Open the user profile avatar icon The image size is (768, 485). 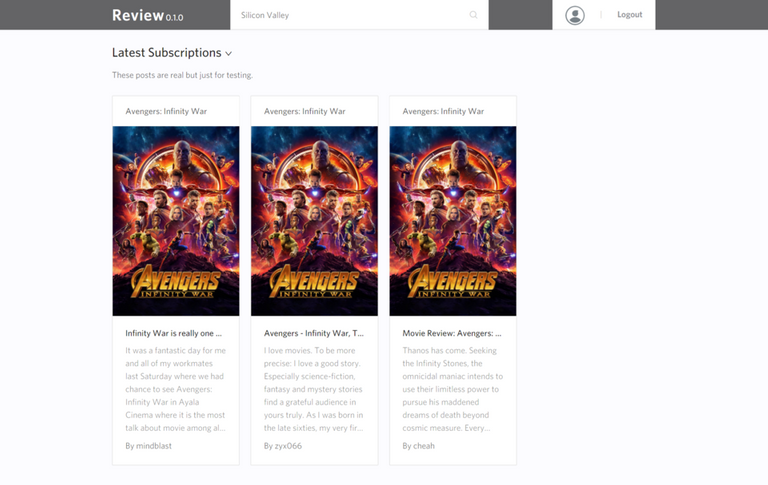tap(575, 15)
